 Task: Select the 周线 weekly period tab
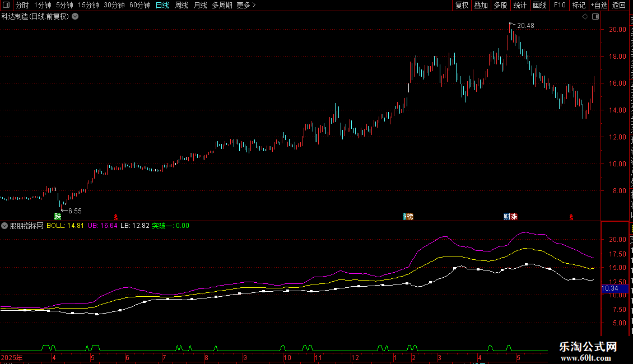point(181,5)
